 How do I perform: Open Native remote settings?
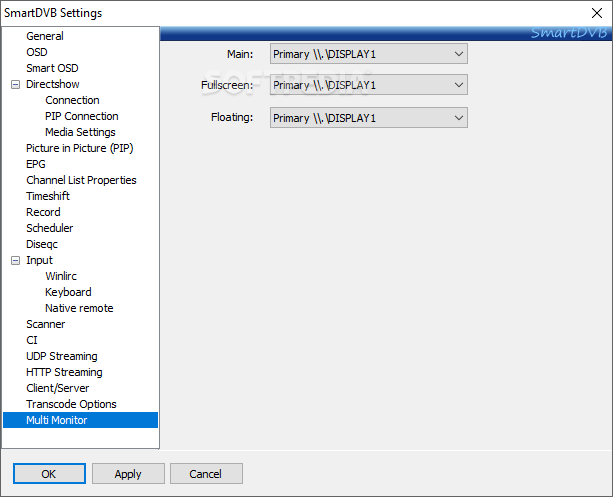point(79,308)
